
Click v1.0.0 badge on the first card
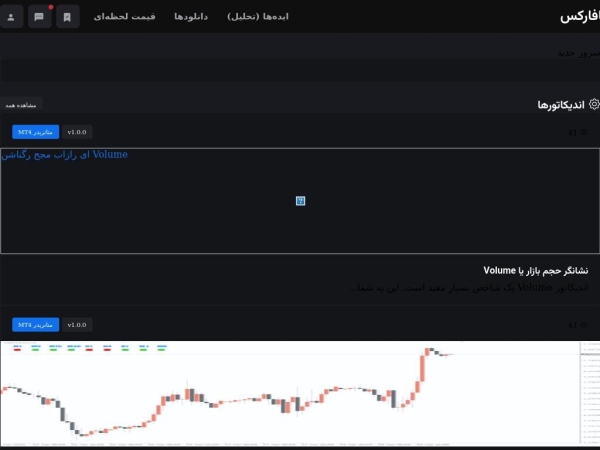77,132
